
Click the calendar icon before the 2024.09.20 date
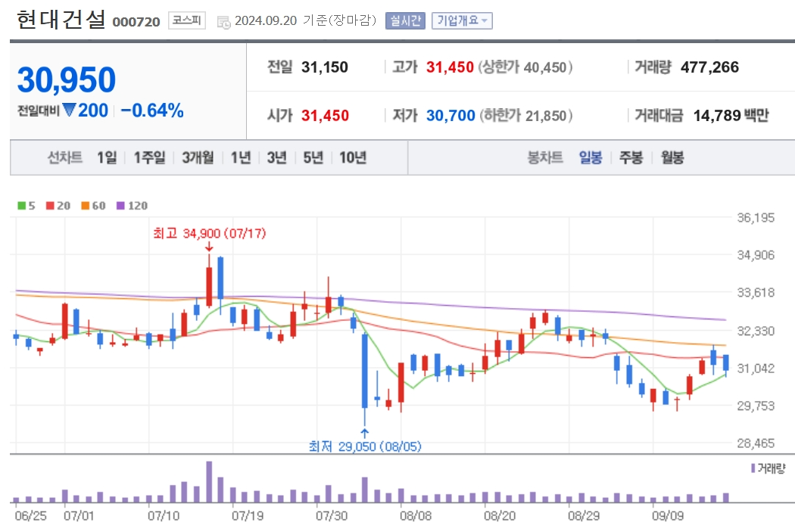click(223, 22)
